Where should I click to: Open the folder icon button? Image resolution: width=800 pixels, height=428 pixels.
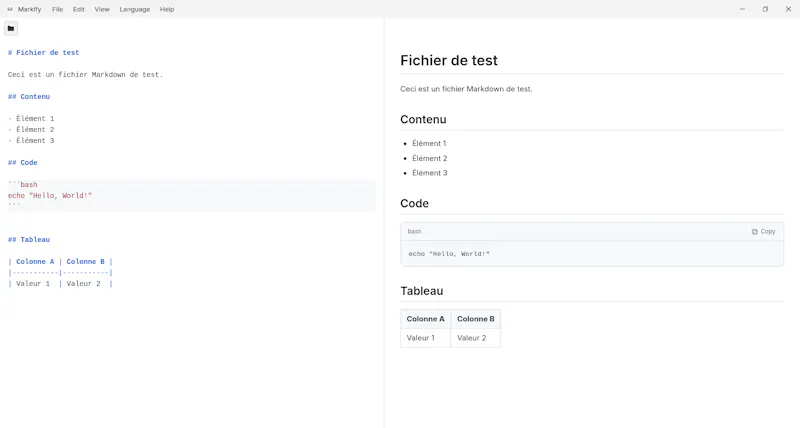click(11, 29)
